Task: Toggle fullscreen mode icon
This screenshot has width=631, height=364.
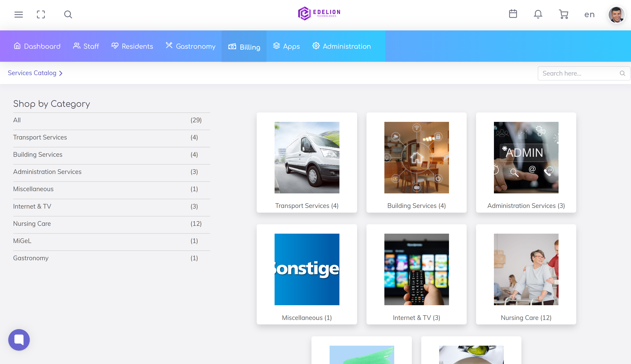Action: (41, 15)
